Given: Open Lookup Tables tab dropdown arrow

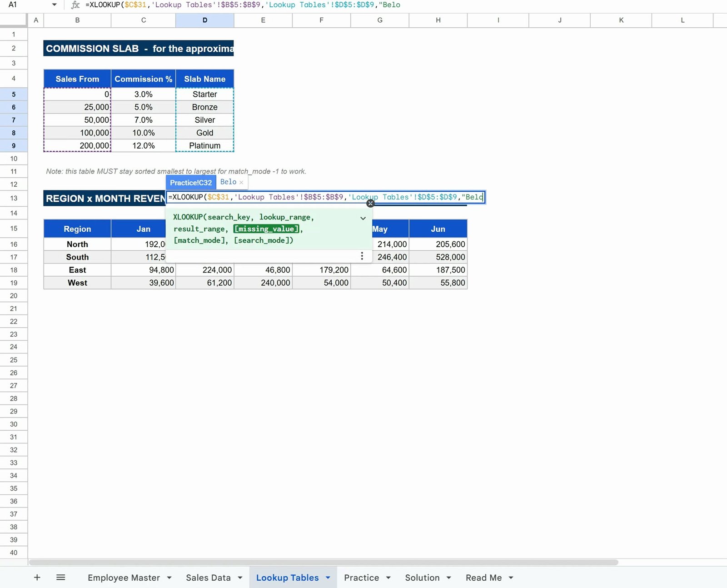Looking at the screenshot, I should pos(328,578).
